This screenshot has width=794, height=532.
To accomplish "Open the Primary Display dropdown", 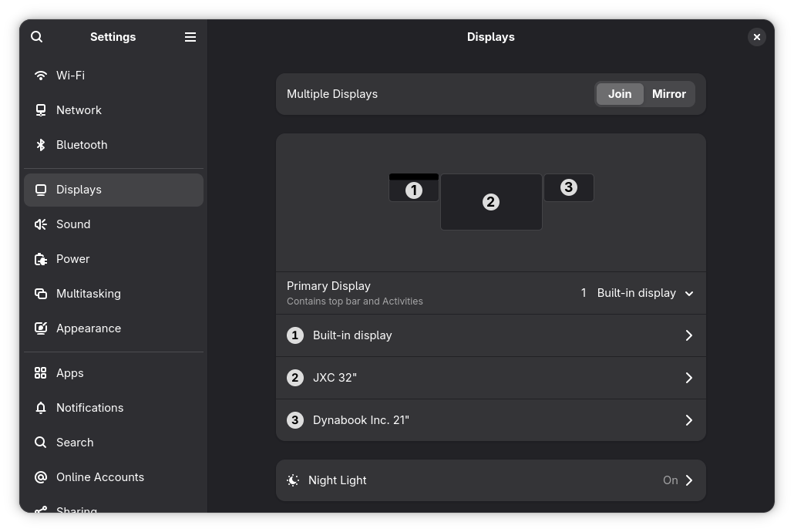I will coord(638,293).
